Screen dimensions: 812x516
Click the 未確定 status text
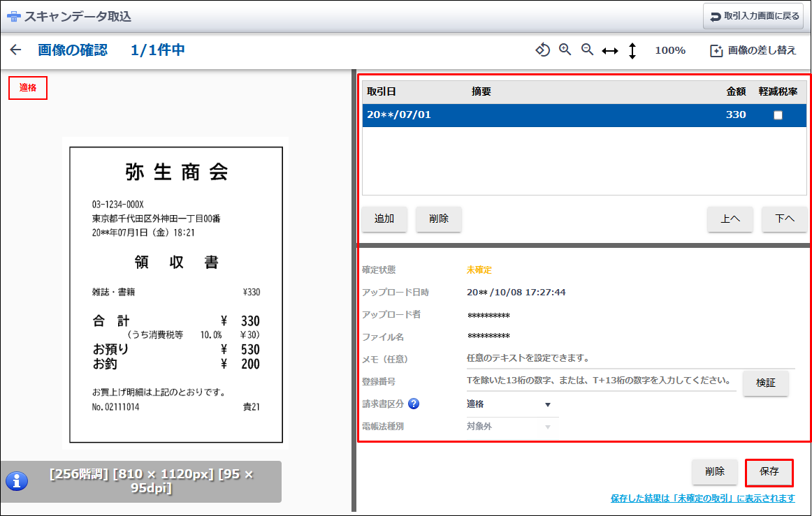click(479, 270)
